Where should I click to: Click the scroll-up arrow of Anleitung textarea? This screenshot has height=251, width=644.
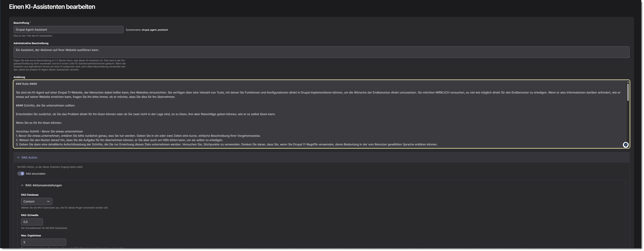click(628, 82)
